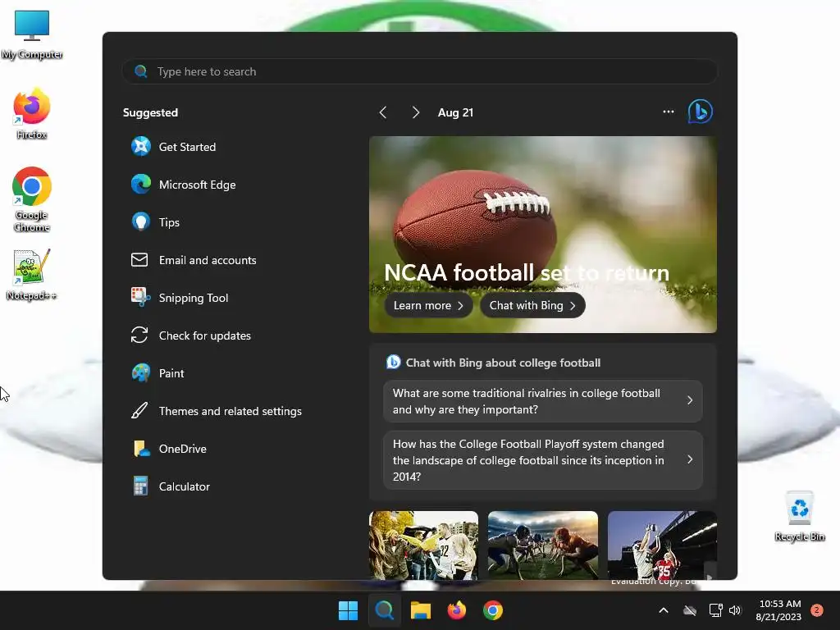Viewport: 840px width, 630px height.
Task: Click the network tray icon
Action: click(x=715, y=610)
